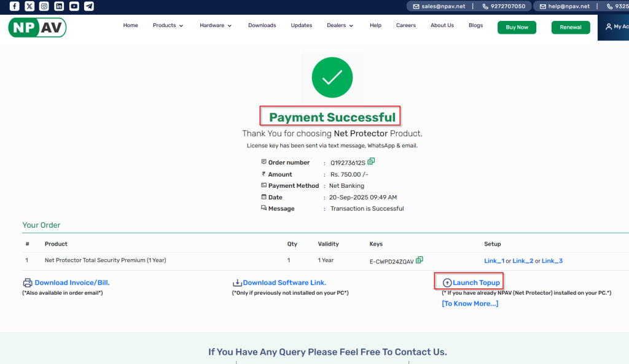Click Download Invoice/Bill link

click(x=72, y=283)
